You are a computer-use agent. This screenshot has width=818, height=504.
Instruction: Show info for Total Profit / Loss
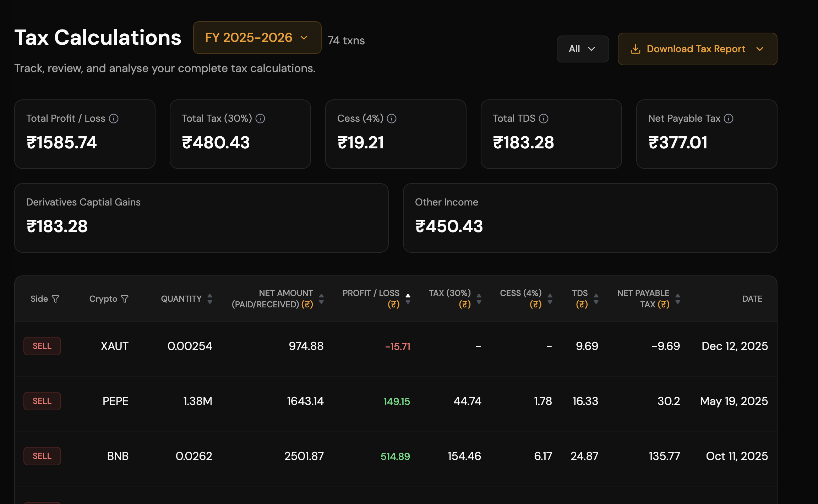[114, 119]
